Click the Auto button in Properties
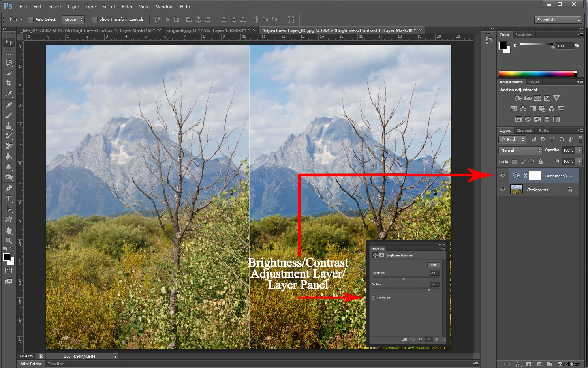Image resolution: width=588 pixels, height=368 pixels. 433,265
